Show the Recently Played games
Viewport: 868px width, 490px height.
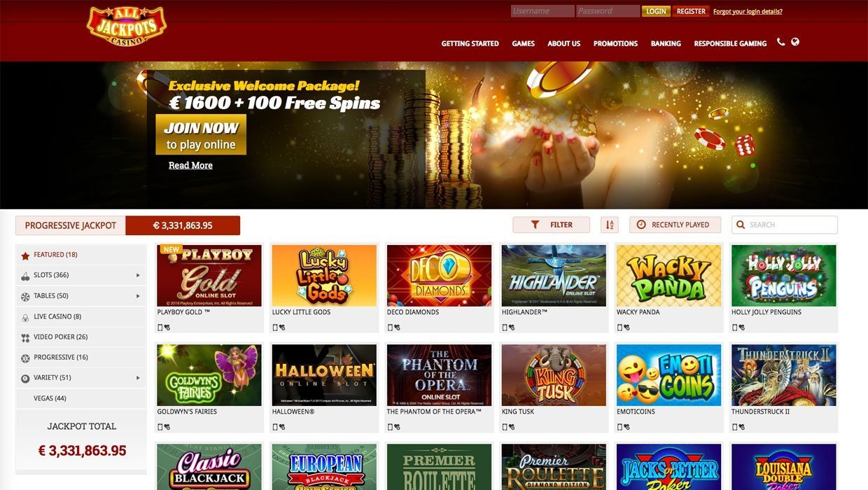675,225
